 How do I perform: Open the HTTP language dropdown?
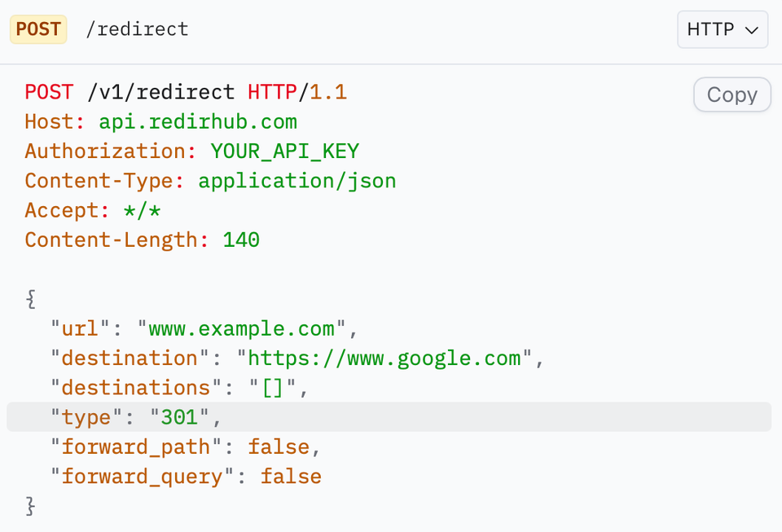[x=722, y=29]
